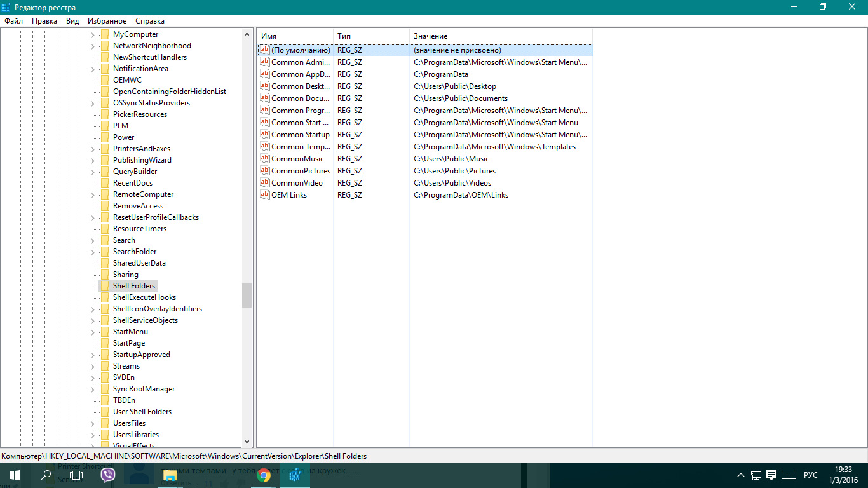Select the QueryBuilder key
Screen dimensions: 868x488
tap(135, 172)
